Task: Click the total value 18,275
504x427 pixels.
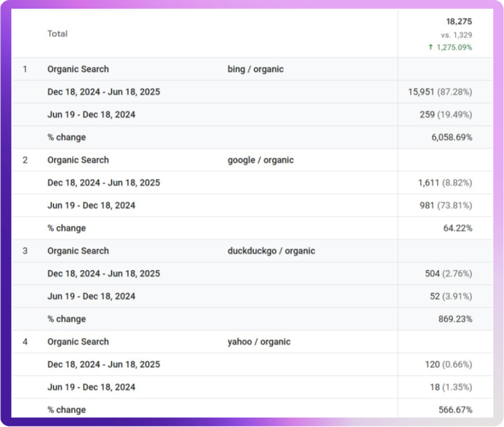Action: pyautogui.click(x=459, y=21)
